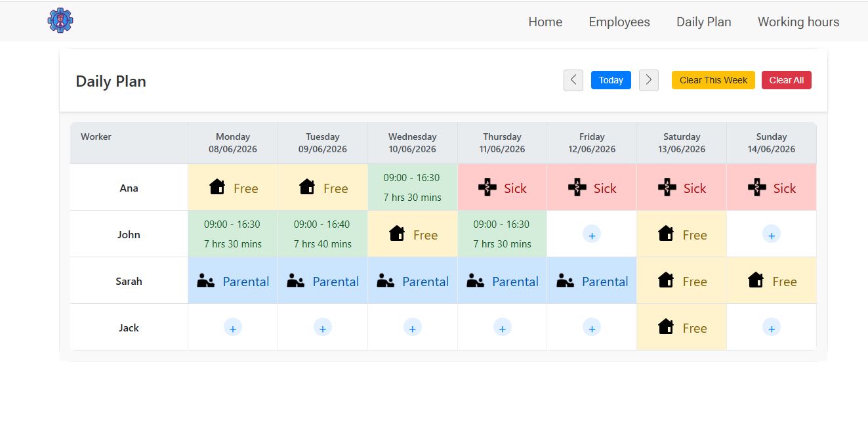Select Ana's Thursday Sick cross icon

(x=487, y=187)
